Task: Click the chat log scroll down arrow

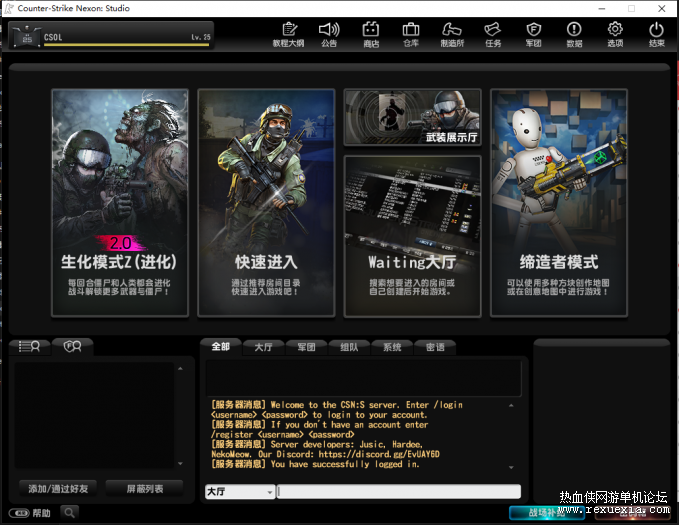Action: 511,467
